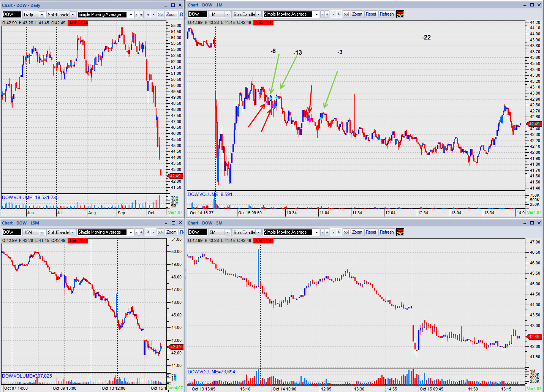Click DOW.VOLUME=307,826 label in 15M chart
The image size is (544, 392).
(27, 376)
